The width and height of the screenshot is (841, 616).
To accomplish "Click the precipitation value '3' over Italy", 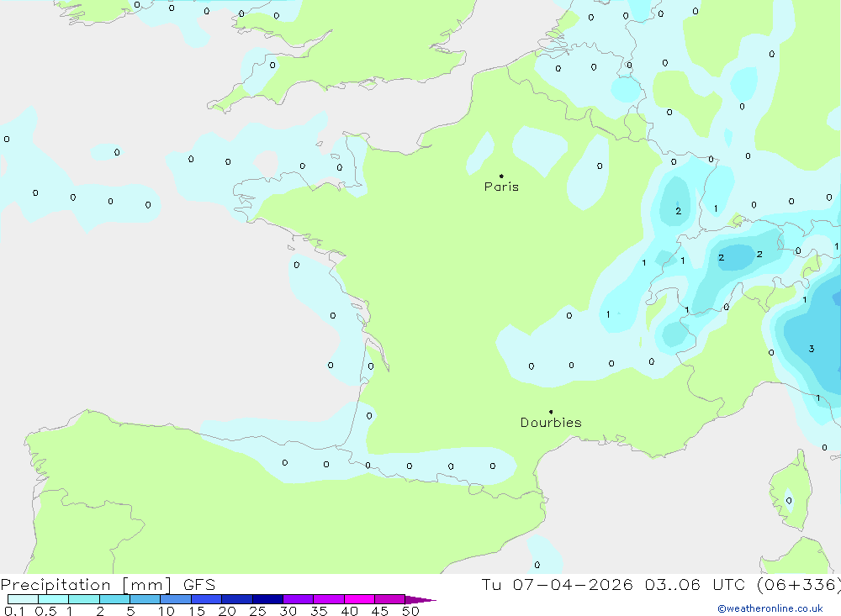I will tap(812, 349).
